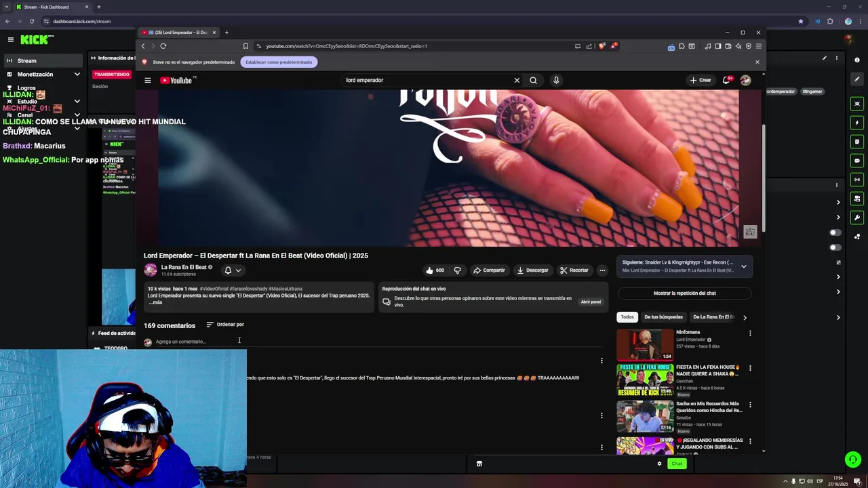
Task: Expand Estudio section in Kick sidebar
Action: pyautogui.click(x=77, y=101)
